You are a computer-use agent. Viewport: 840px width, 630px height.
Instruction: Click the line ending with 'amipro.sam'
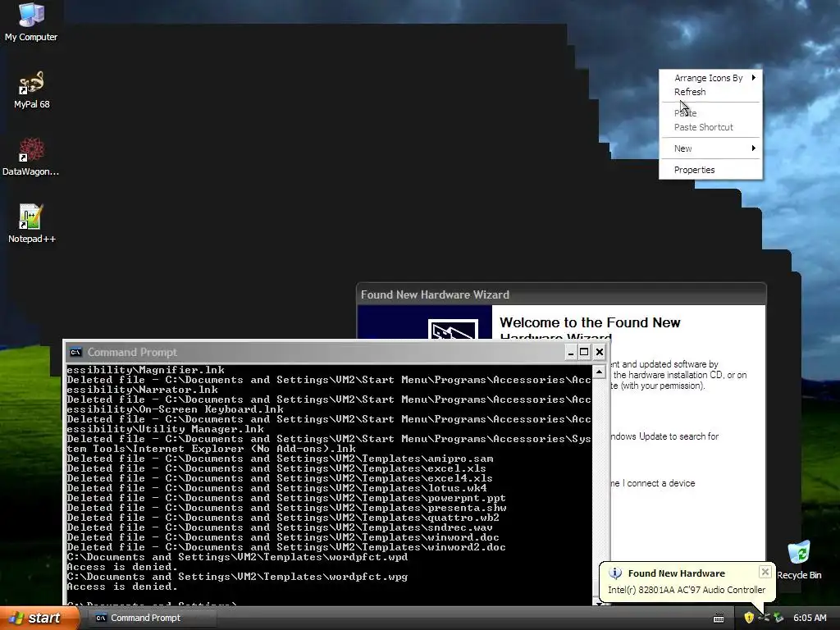pos(281,459)
